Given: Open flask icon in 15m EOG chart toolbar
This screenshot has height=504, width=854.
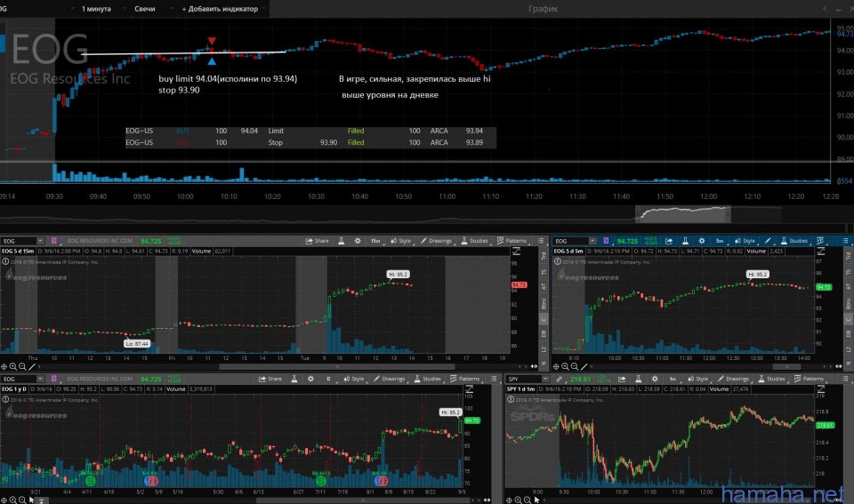Looking at the screenshot, I should [x=341, y=241].
